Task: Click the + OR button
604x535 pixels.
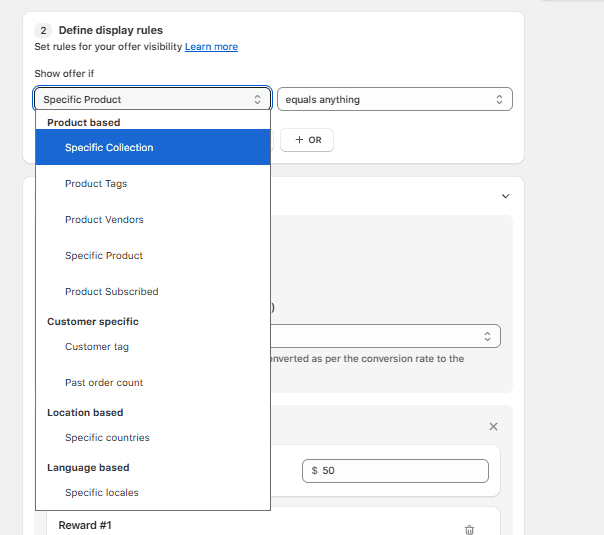Action: (307, 140)
